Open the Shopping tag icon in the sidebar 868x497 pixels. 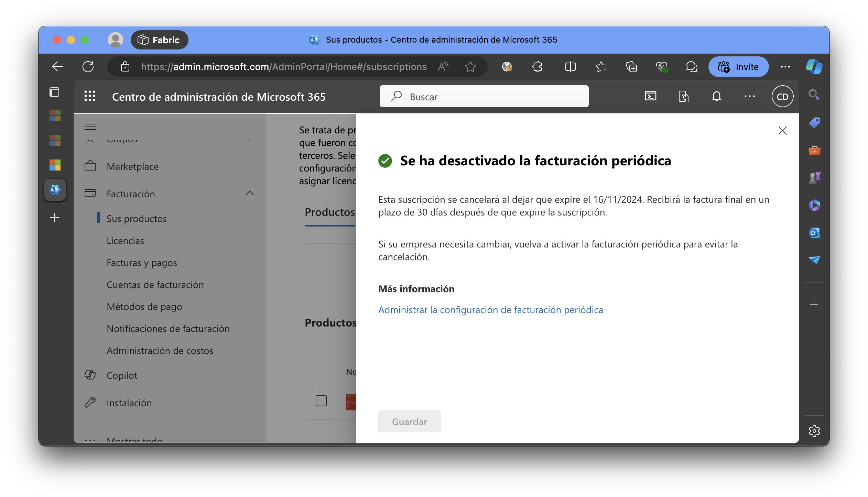click(x=814, y=122)
